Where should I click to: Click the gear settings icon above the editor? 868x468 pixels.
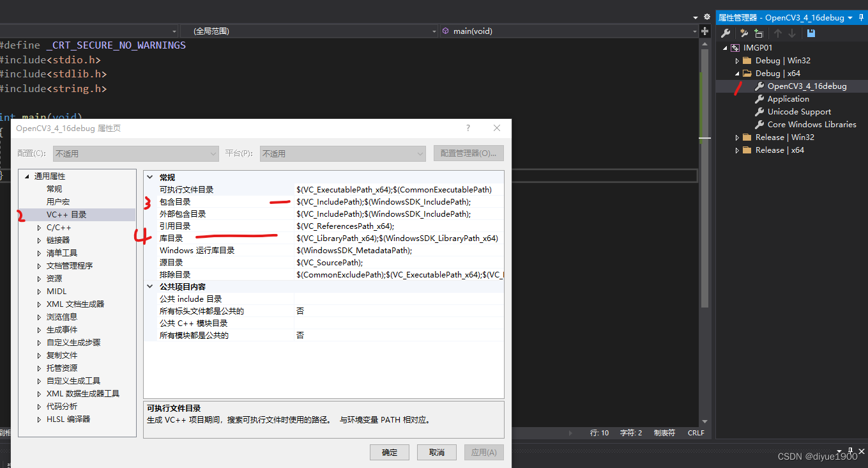pyautogui.click(x=706, y=17)
